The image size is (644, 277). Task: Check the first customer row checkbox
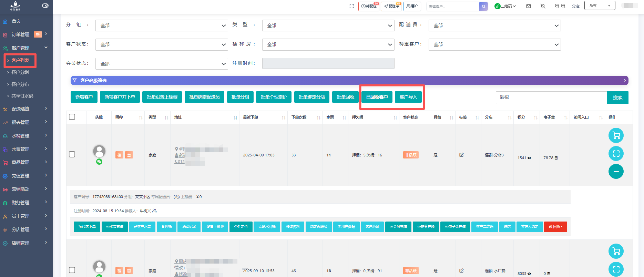tap(72, 154)
